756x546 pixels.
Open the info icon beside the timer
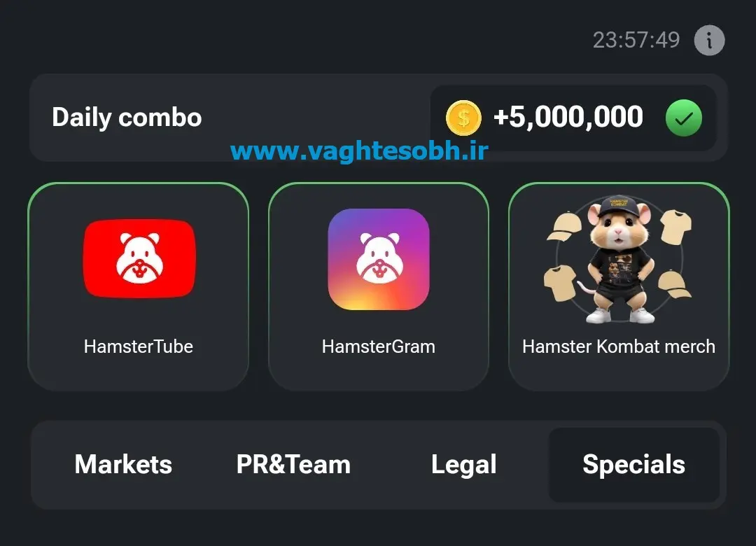pyautogui.click(x=708, y=40)
